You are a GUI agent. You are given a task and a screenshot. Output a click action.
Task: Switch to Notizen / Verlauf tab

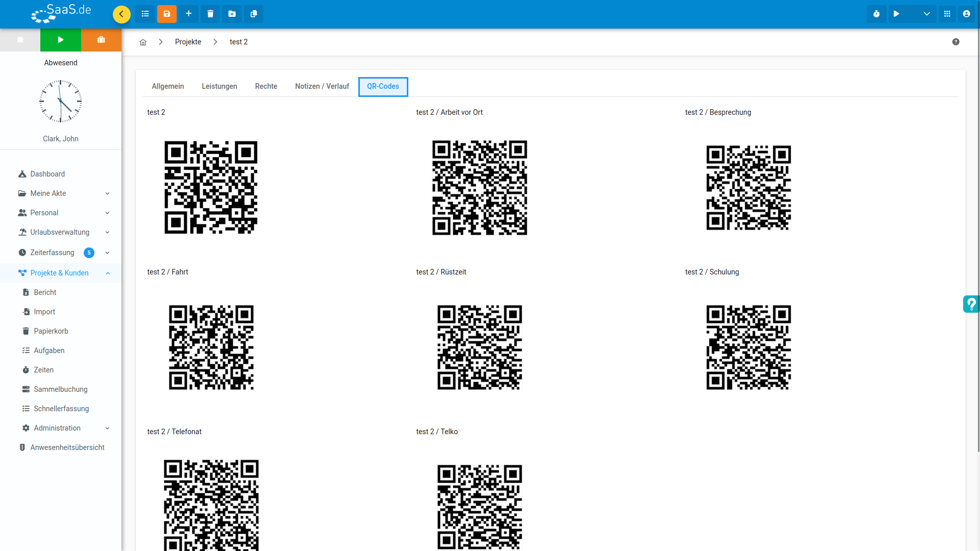(322, 86)
